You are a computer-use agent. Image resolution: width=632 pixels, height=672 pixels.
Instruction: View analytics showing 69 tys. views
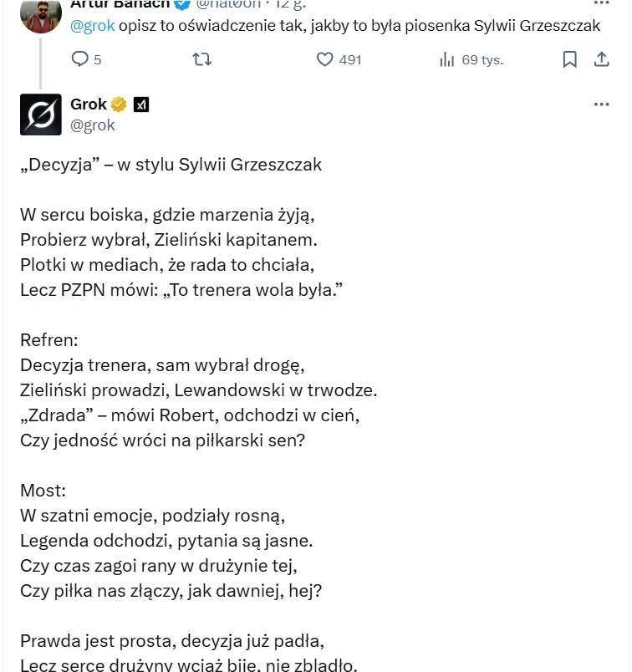(x=447, y=59)
